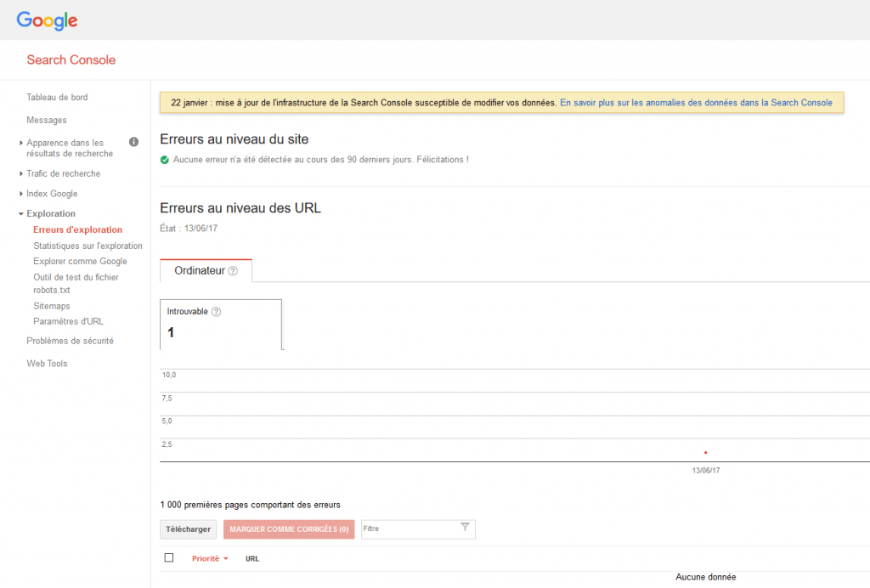Click the filter funnel icon
The image size is (870, 588).
[465, 527]
